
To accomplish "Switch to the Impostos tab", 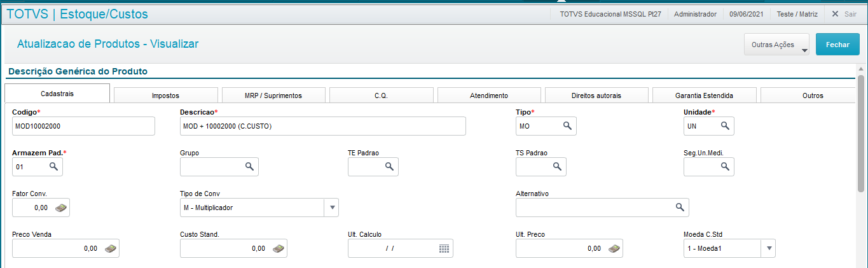I will pyautogui.click(x=165, y=95).
